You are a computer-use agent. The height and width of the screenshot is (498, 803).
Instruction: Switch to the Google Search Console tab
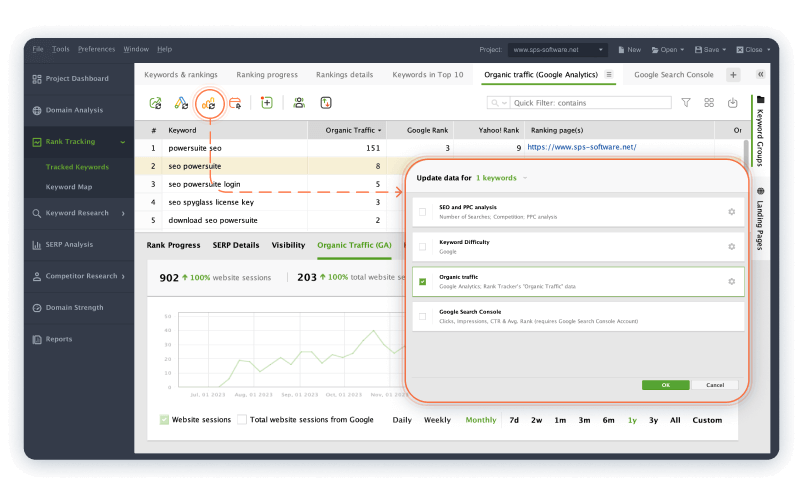[x=673, y=75]
